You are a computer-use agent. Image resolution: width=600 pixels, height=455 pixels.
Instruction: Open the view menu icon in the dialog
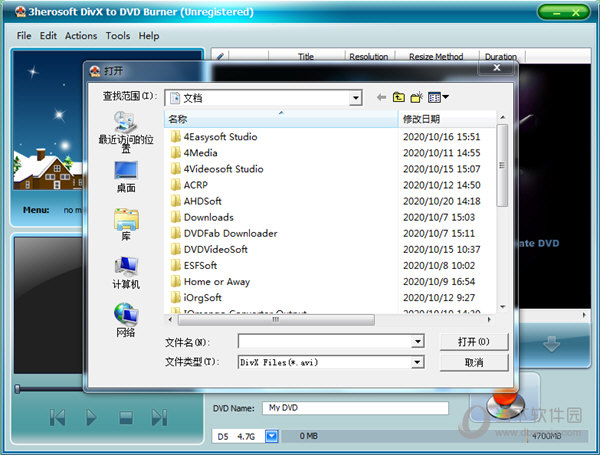pyautogui.click(x=438, y=97)
